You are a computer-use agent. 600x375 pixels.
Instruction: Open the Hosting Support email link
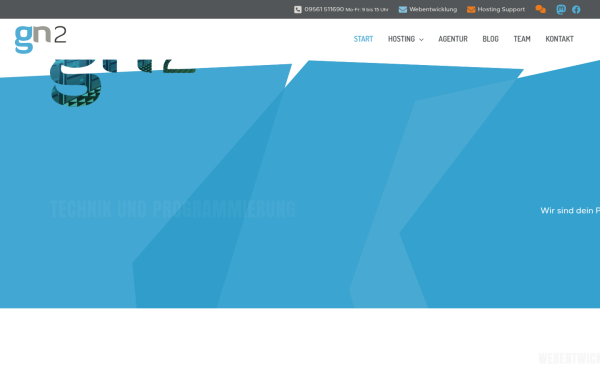pyautogui.click(x=501, y=10)
